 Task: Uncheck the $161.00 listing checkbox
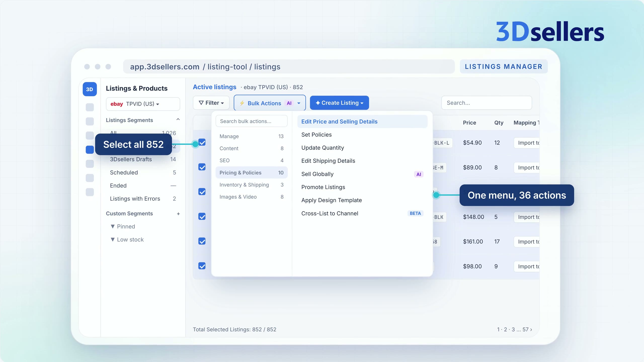tap(202, 241)
